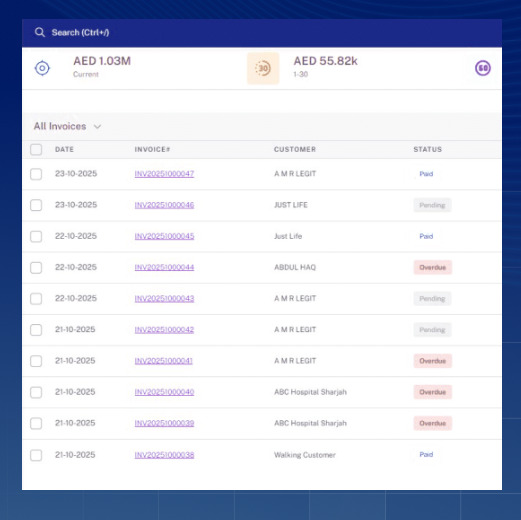The image size is (521, 520).
Task: Sort by the DATE column header
Action: [x=64, y=149]
